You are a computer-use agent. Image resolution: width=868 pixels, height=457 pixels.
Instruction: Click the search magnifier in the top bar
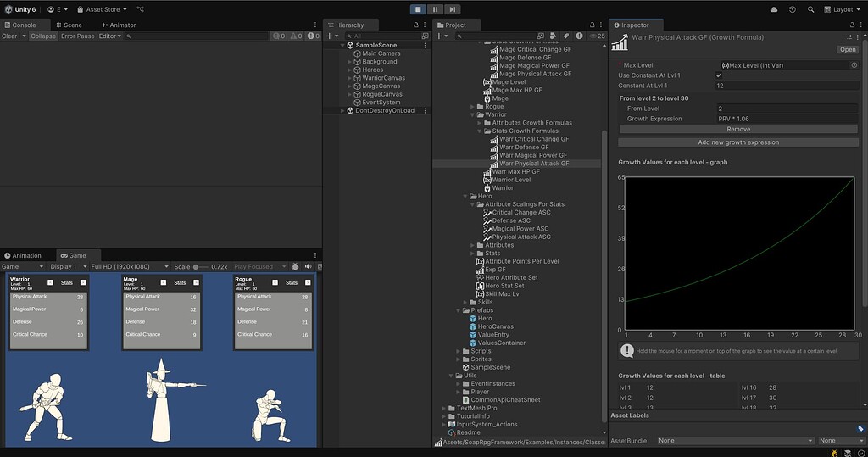point(811,9)
